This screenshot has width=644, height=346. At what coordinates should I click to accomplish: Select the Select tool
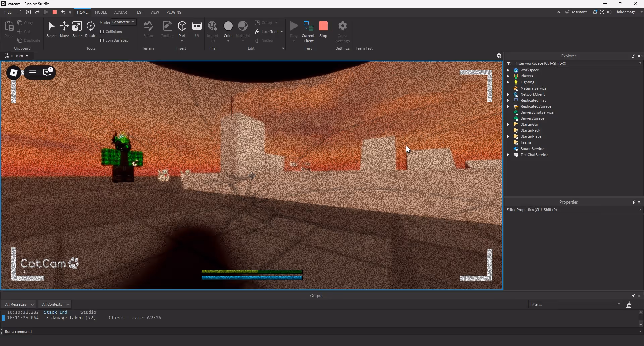(51, 29)
